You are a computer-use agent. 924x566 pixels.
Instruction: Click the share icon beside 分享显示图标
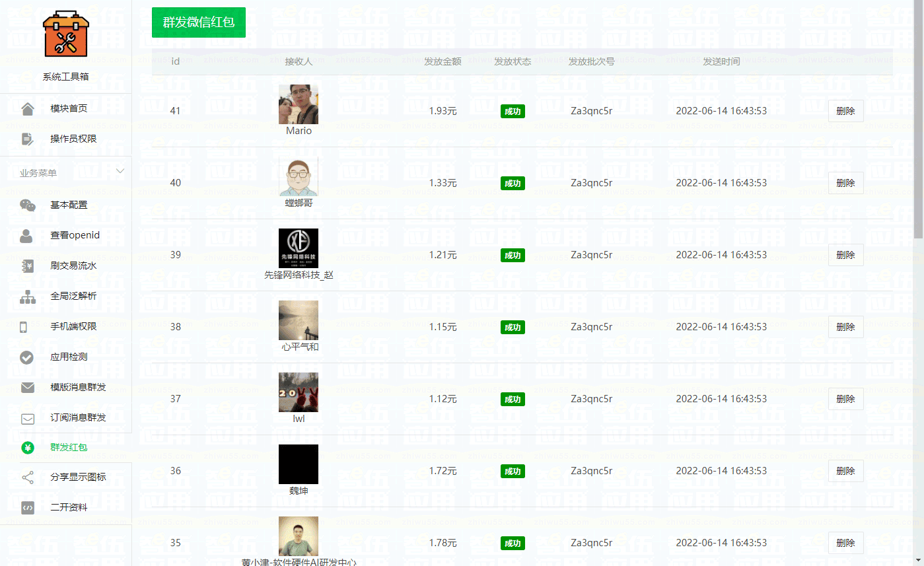click(27, 478)
